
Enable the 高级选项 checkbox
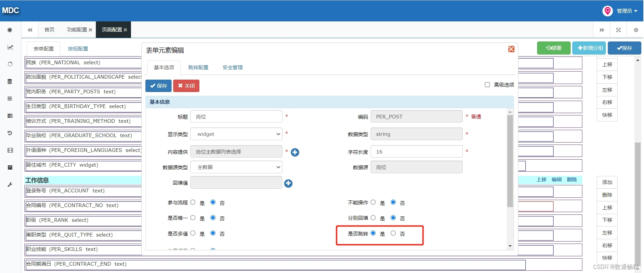(x=487, y=85)
